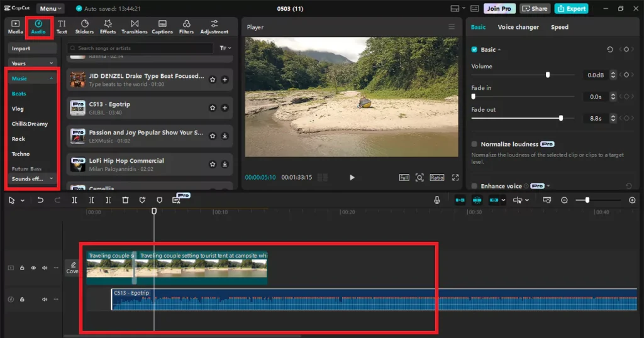The image size is (644, 338).
Task: Open the Player hamburger menu
Action: 452,26
